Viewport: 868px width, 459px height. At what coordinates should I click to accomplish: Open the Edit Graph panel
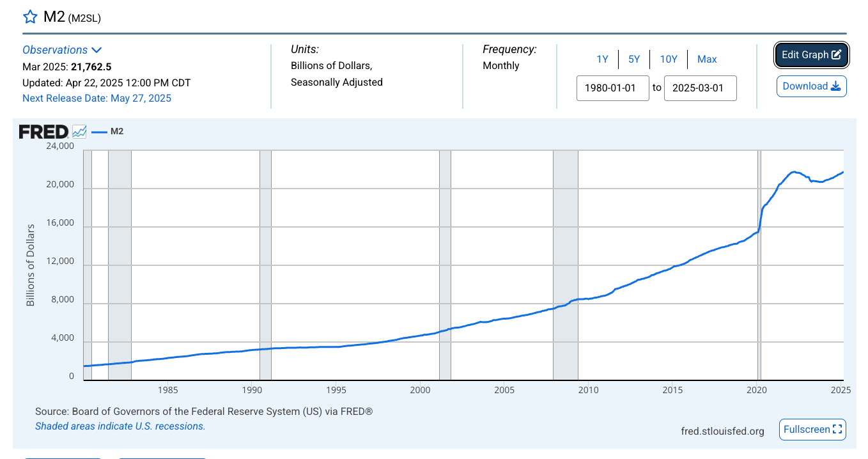pyautogui.click(x=811, y=55)
